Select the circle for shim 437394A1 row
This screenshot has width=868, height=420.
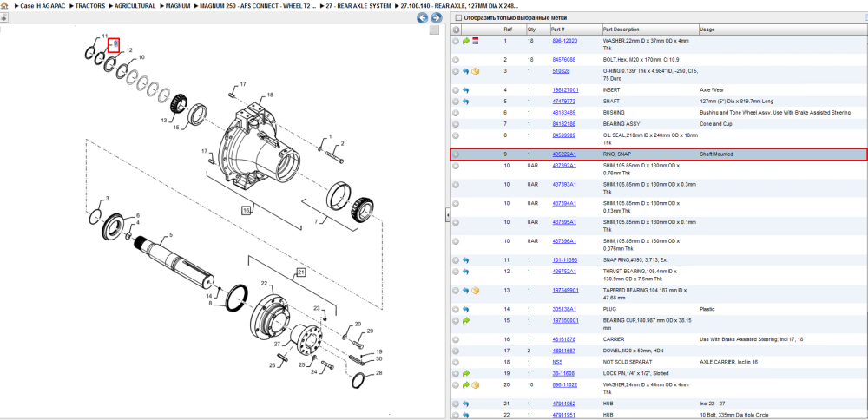pos(456,204)
